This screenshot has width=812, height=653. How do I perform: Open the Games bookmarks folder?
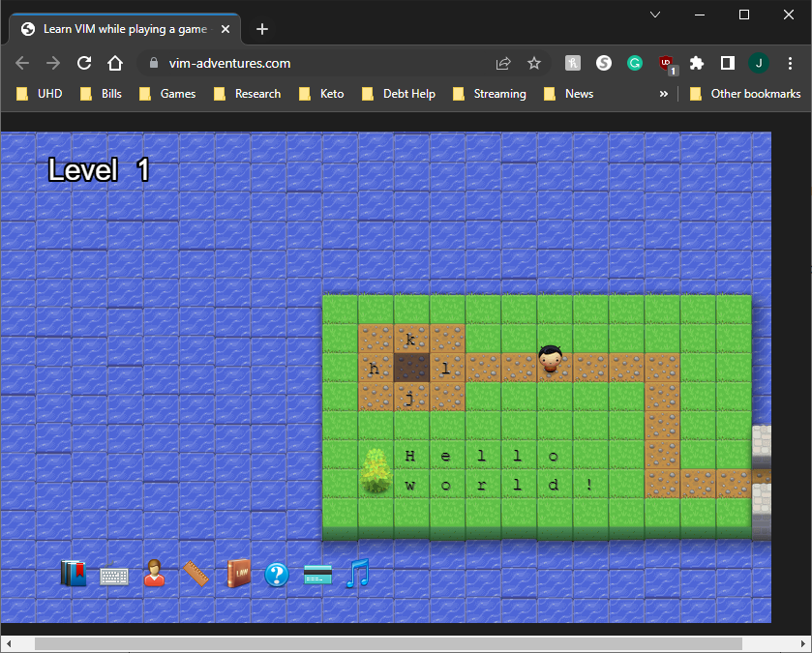[167, 94]
